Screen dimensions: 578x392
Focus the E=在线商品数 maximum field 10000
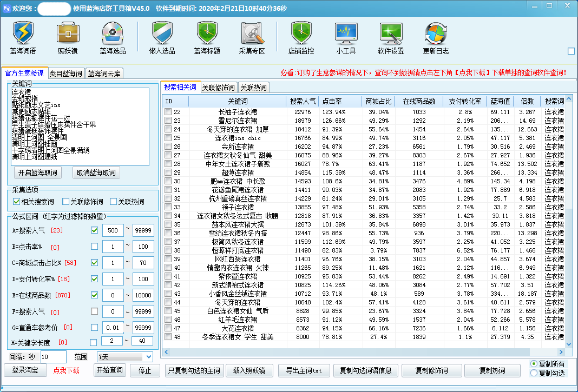(x=143, y=295)
